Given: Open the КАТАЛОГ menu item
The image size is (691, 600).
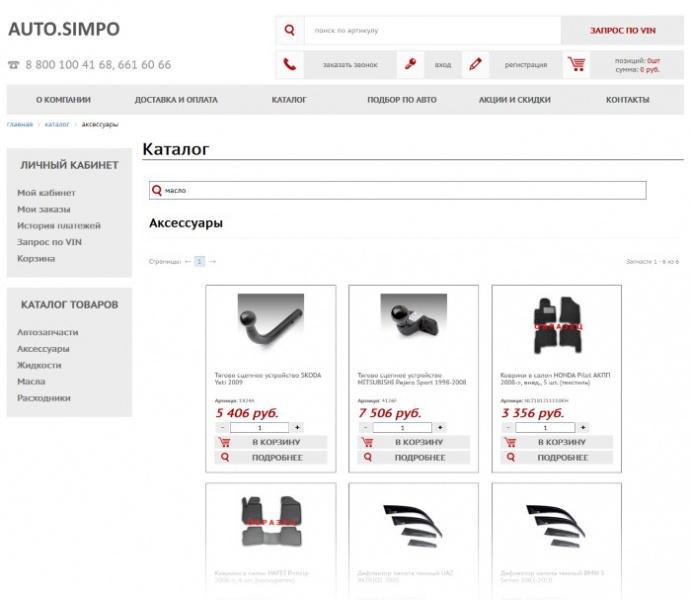Looking at the screenshot, I should pos(289,100).
